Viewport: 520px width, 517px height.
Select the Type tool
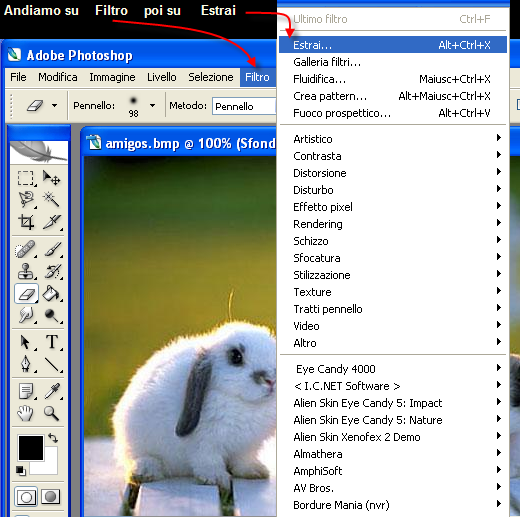[x=52, y=342]
